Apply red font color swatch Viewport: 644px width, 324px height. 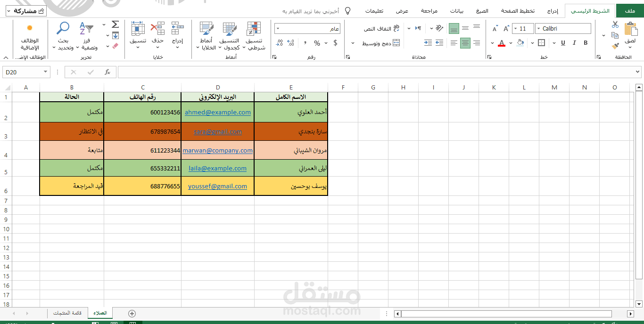click(502, 43)
